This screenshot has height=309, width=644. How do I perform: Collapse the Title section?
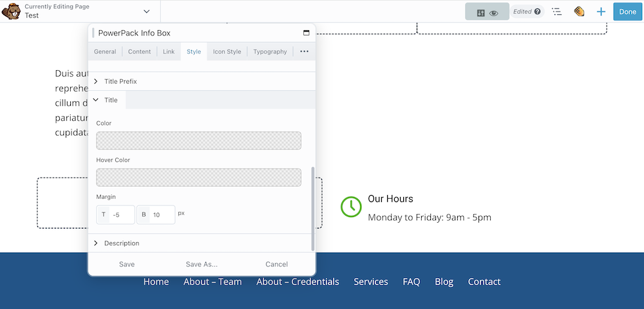pyautogui.click(x=111, y=100)
